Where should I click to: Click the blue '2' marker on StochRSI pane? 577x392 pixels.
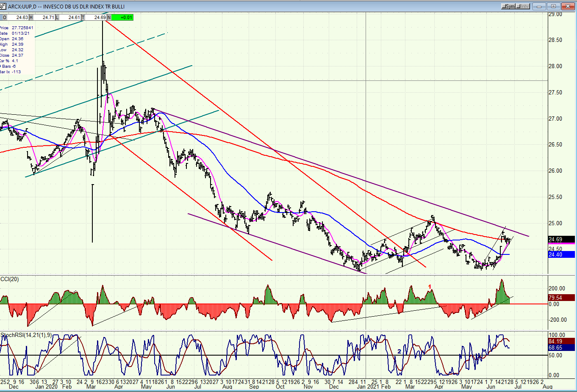399,352
